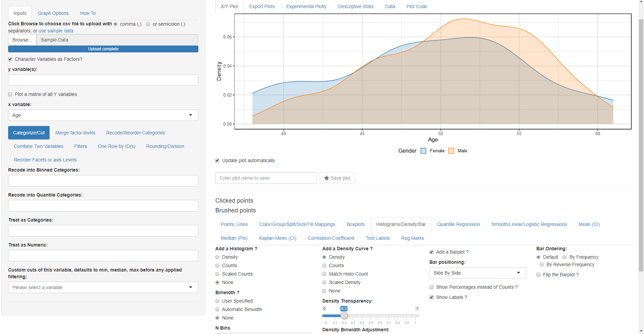Open Smooth/Linear/Logistic Regressions tab
Viewport: 644px width, 334px height.
point(529,224)
